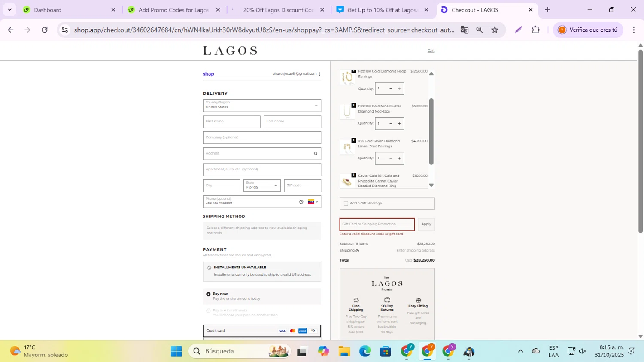
Task: View site information icon in address bar
Action: click(65, 30)
